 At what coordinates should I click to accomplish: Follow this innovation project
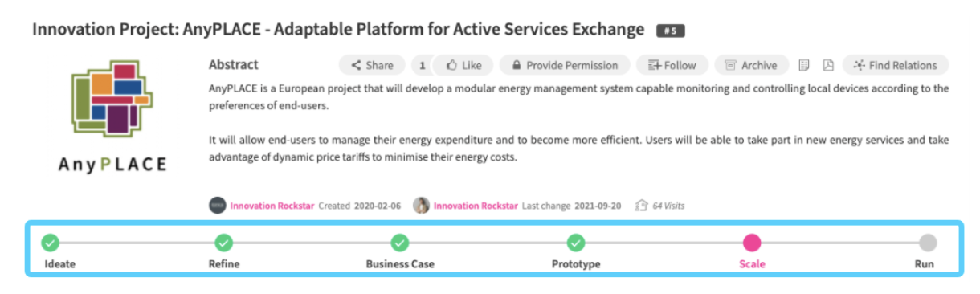[x=672, y=65]
